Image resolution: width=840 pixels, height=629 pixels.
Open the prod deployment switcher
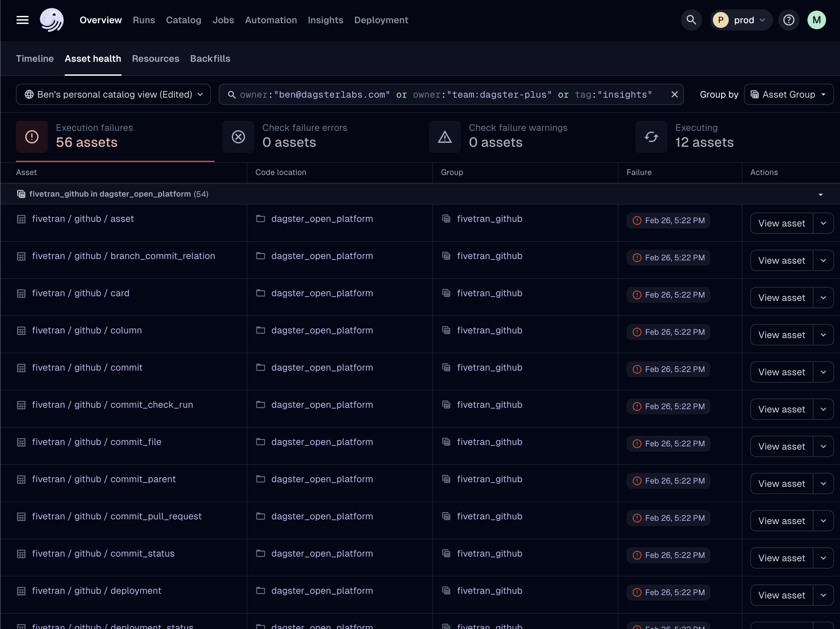tap(741, 20)
